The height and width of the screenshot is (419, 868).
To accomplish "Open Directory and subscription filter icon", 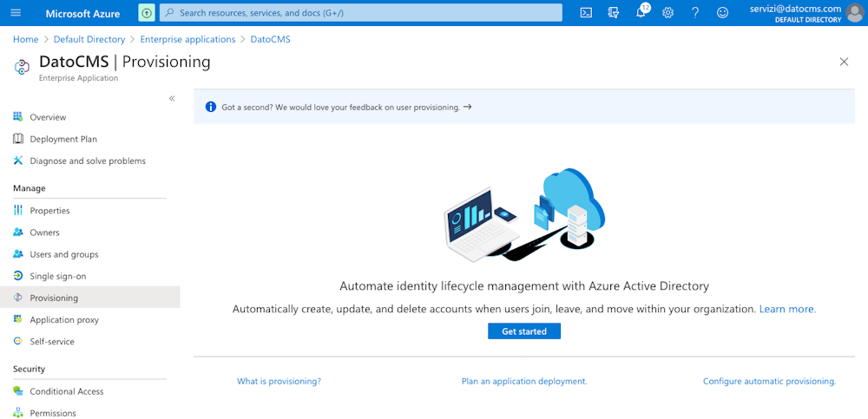I will pos(614,13).
